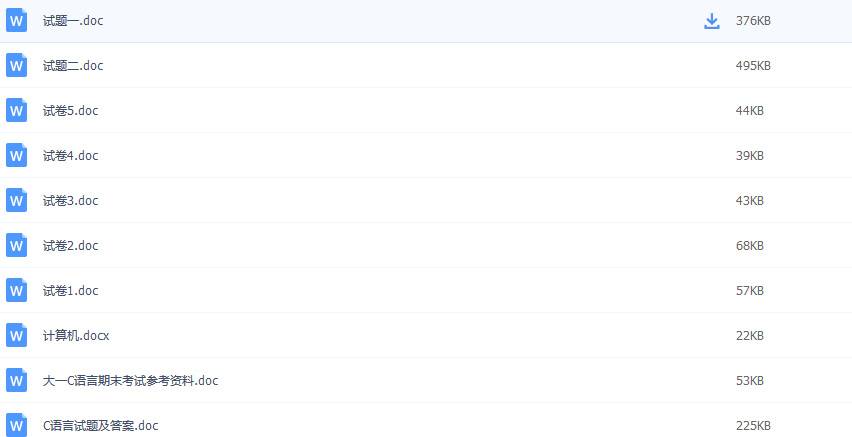The height and width of the screenshot is (437, 852).
Task: Select the Word icon next to 试卷5.doc
Action: coord(16,111)
